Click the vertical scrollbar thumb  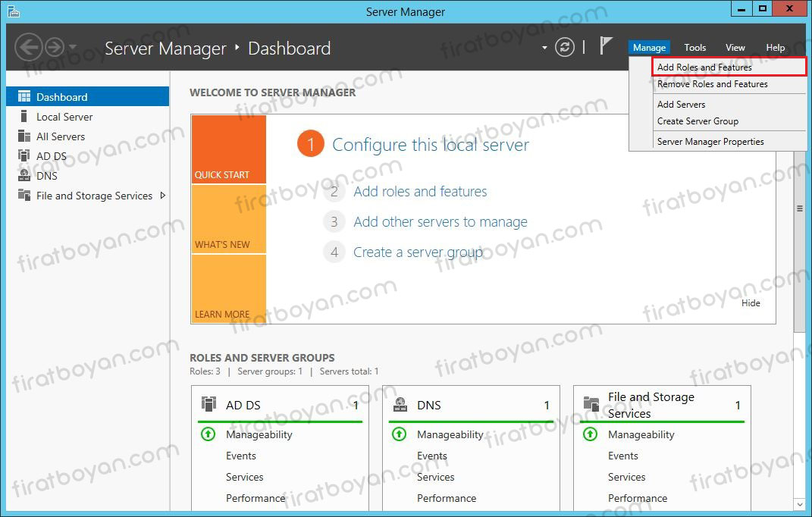point(800,208)
